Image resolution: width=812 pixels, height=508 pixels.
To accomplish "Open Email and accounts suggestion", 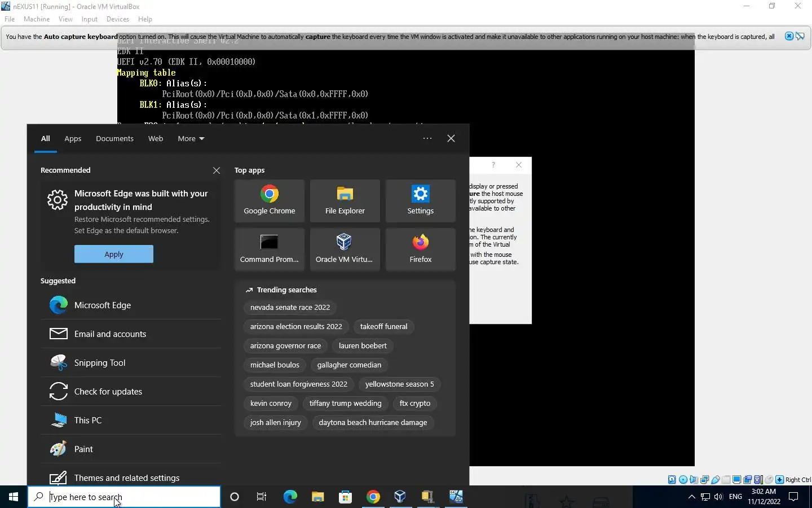I will coord(131,334).
